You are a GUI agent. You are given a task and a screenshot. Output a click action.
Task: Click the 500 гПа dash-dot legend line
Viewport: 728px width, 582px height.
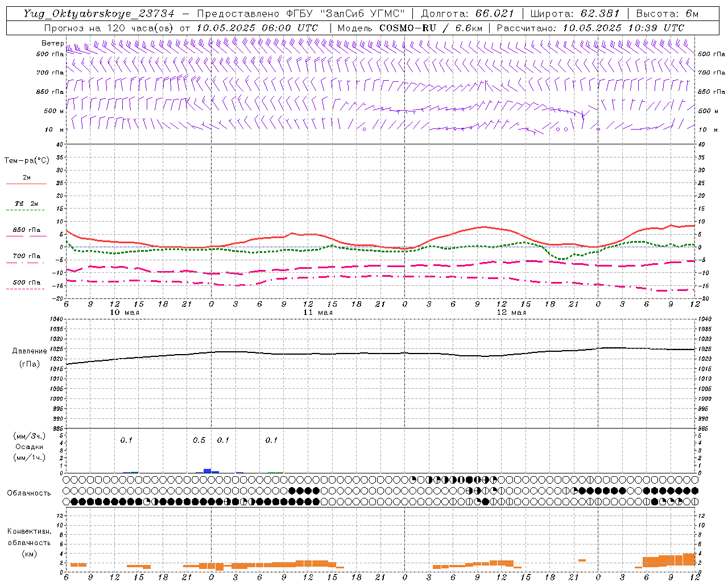25,289
